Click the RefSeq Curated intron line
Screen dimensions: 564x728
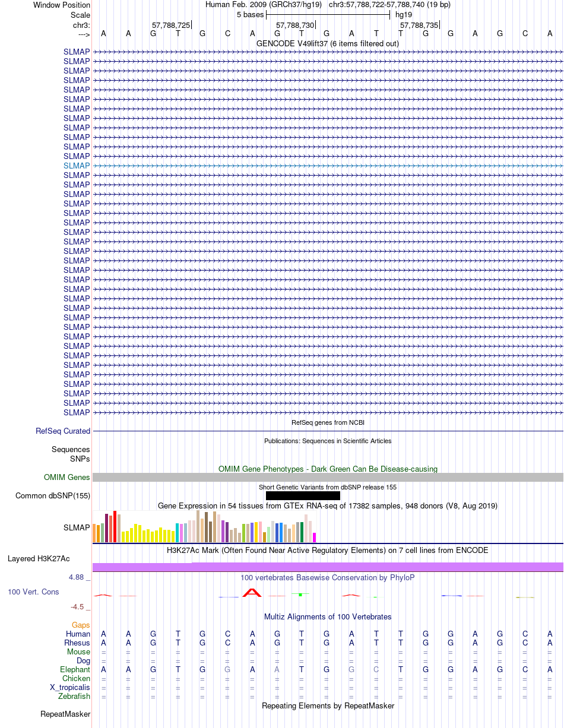328,431
